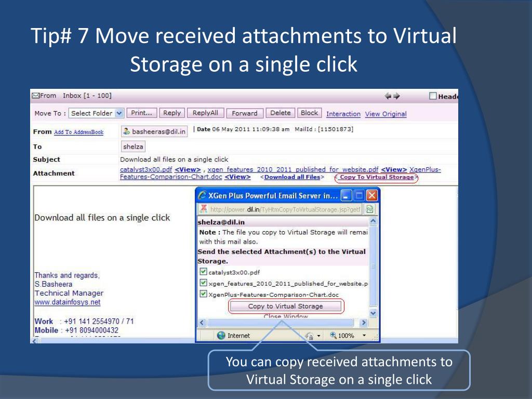Viewport: 532px width, 399px height.
Task: Click View link after catalyst3x00.pdf
Action: (188, 169)
